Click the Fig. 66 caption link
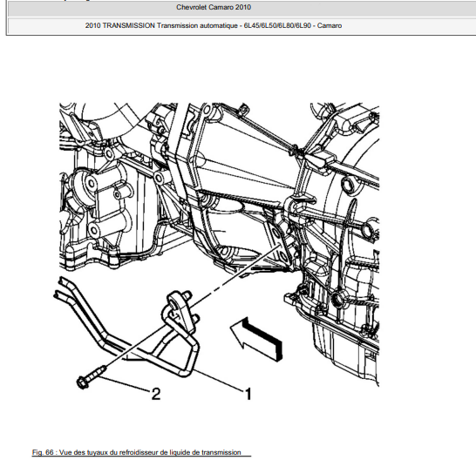 [137, 452]
